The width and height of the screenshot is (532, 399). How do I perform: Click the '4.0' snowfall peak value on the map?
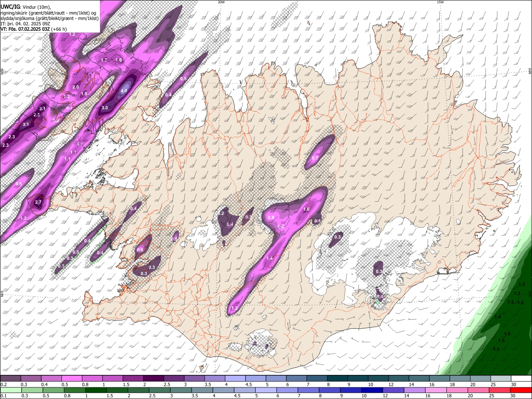124,91
